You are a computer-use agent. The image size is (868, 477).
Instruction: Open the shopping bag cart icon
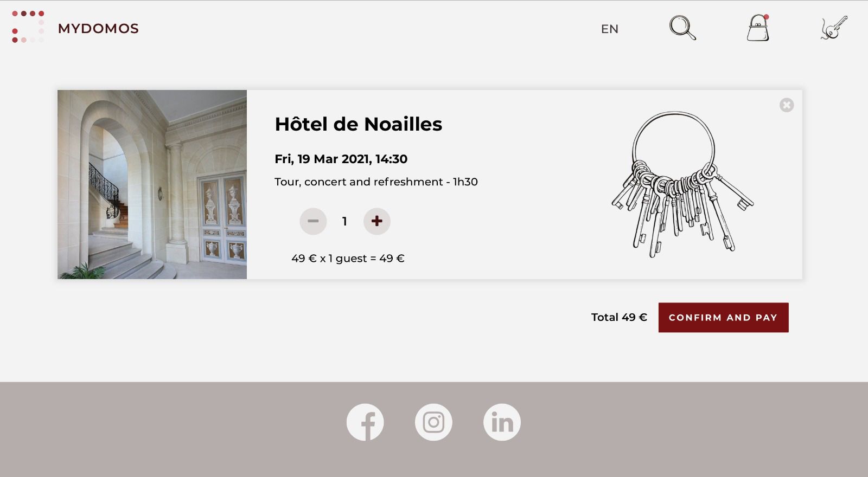click(758, 28)
